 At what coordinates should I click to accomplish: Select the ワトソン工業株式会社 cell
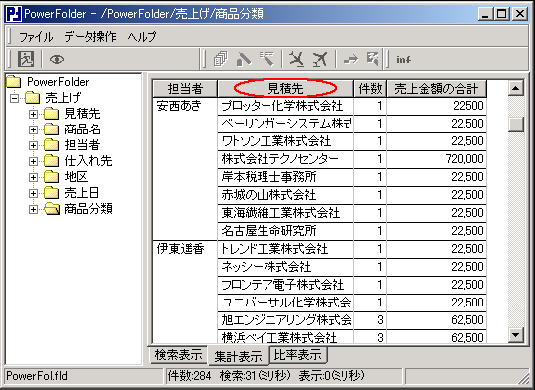pyautogui.click(x=285, y=141)
